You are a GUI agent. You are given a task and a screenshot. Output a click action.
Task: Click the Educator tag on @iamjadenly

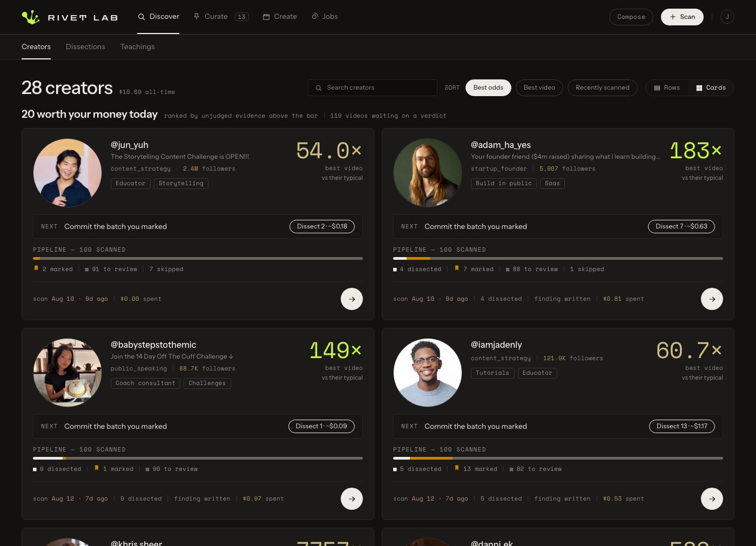click(x=537, y=373)
